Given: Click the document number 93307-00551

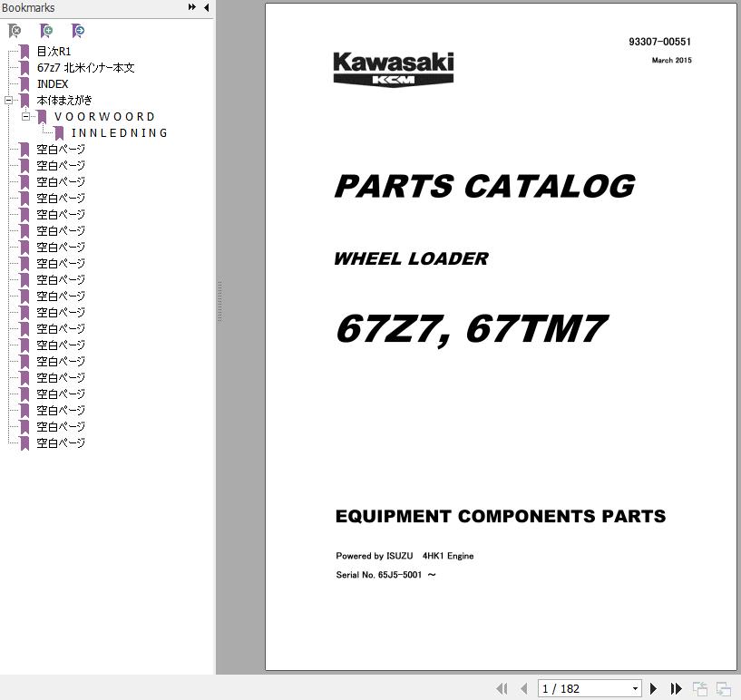Looking at the screenshot, I should pos(659,42).
